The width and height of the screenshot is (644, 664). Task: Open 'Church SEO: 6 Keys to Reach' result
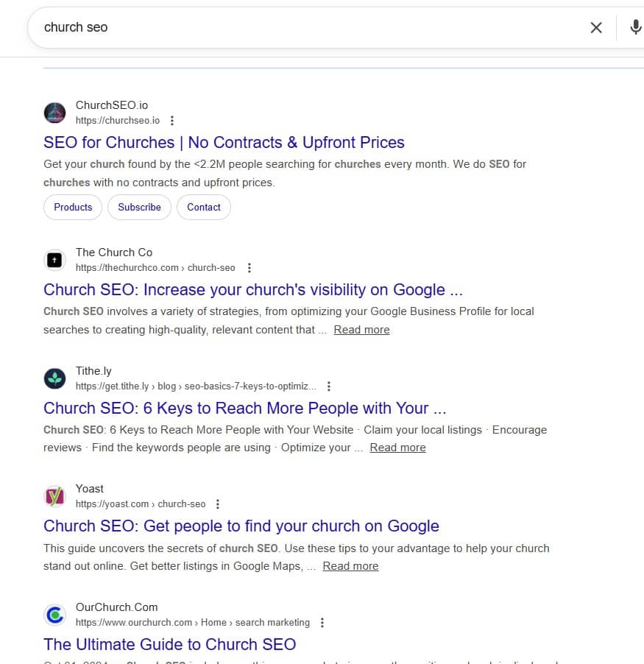click(x=244, y=409)
